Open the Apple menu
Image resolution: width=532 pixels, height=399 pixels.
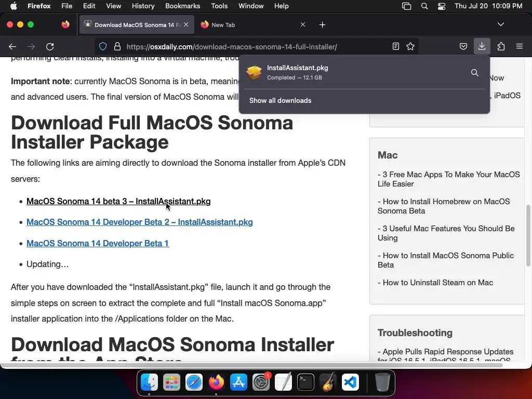click(14, 6)
